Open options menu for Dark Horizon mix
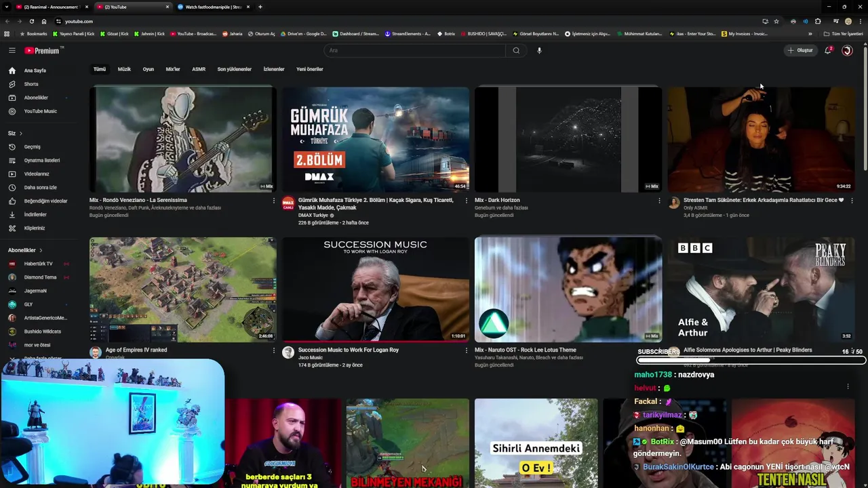The width and height of the screenshot is (868, 488). 659,201
